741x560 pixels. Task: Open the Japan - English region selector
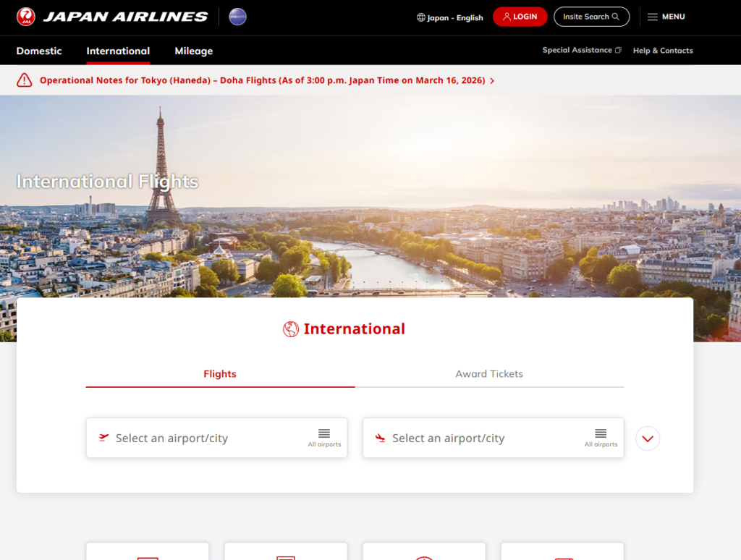click(449, 17)
